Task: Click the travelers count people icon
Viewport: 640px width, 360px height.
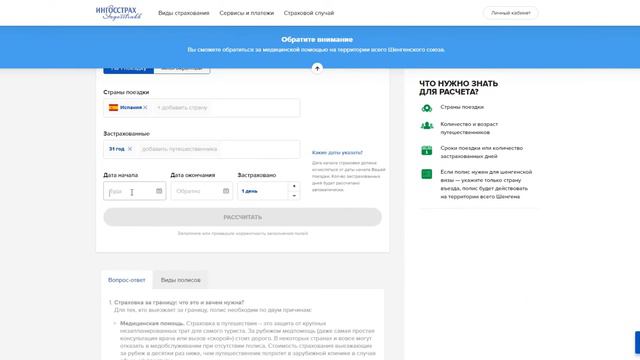Action: [x=427, y=126]
